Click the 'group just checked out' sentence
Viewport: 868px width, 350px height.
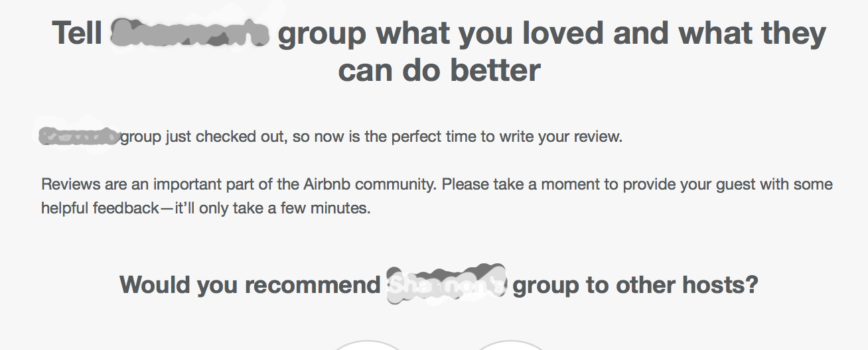pyautogui.click(x=331, y=138)
